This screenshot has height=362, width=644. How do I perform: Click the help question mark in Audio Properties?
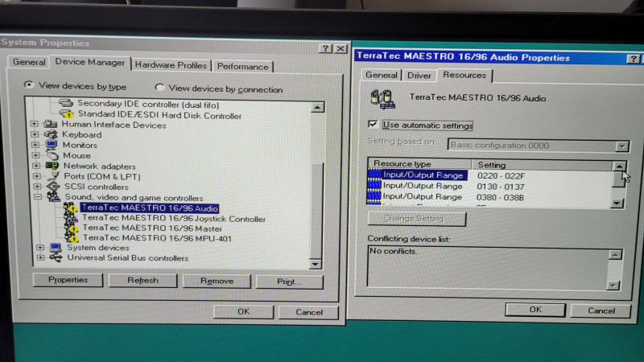(633, 59)
